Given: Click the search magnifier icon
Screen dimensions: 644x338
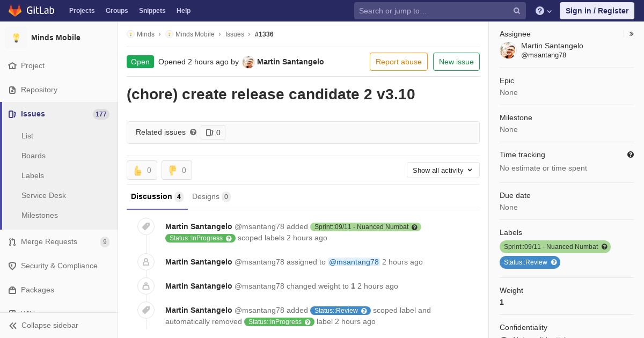Looking at the screenshot, I should tap(517, 11).
